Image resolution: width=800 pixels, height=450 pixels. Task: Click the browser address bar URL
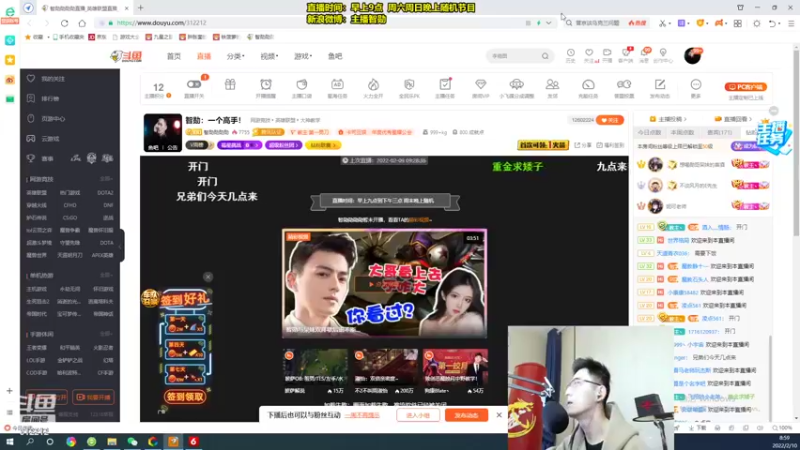[x=161, y=23]
